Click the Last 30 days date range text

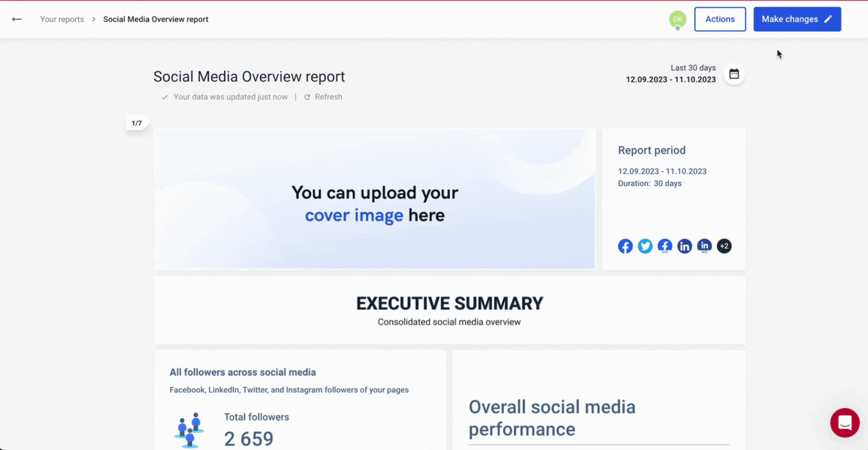click(693, 68)
